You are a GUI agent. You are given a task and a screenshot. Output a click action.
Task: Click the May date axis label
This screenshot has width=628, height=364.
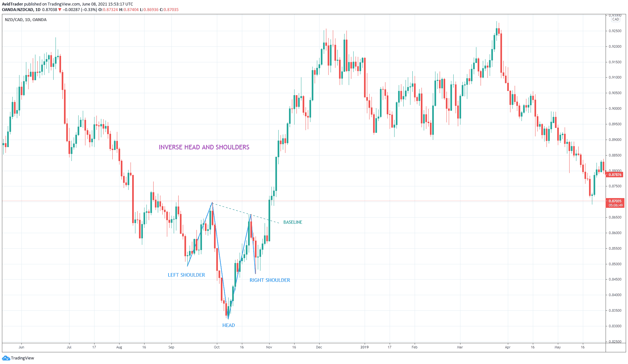click(x=558, y=347)
